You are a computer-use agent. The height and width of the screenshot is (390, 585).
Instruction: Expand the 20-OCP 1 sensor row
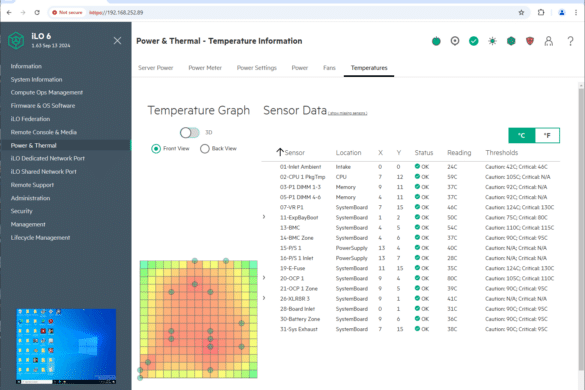tap(264, 278)
